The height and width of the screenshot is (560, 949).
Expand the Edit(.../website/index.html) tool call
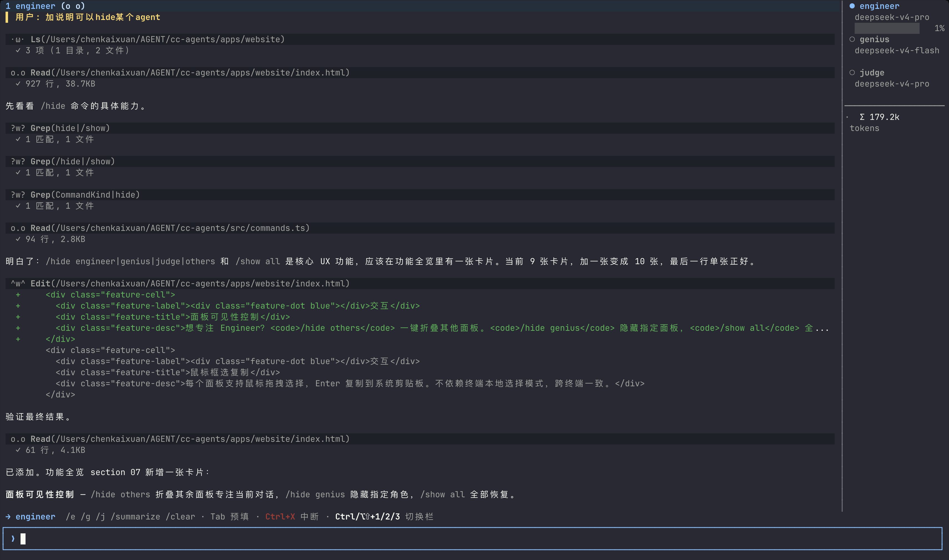[x=420, y=283]
